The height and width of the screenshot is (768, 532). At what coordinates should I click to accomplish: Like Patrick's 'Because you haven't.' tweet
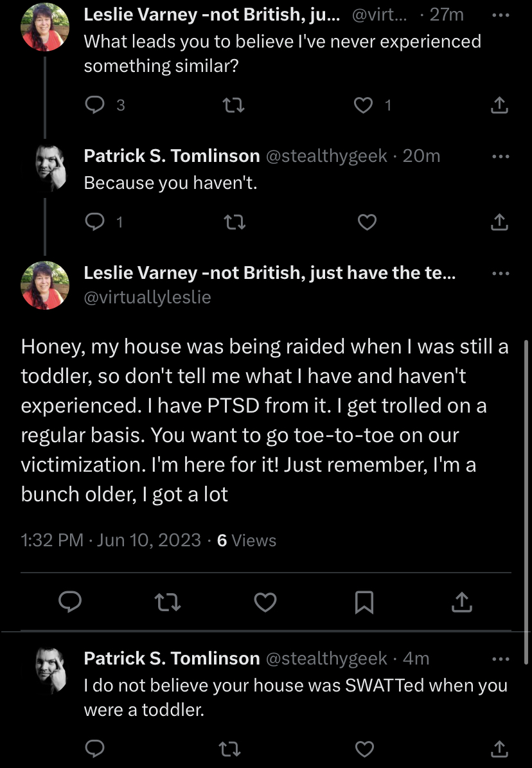click(367, 222)
